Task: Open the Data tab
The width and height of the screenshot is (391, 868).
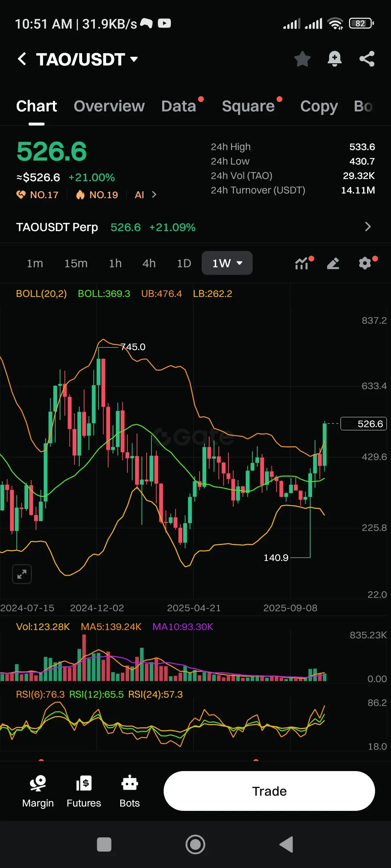Action: pos(178,106)
